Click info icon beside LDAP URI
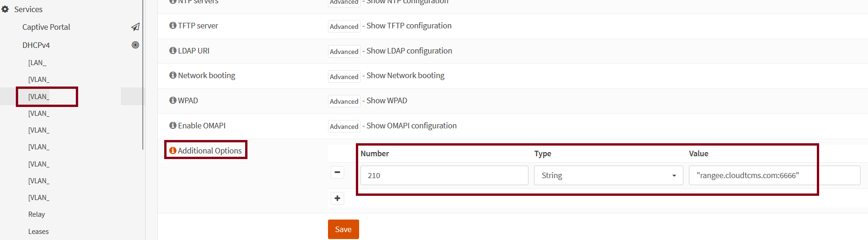Image resolution: width=868 pixels, height=240 pixels. click(x=173, y=51)
